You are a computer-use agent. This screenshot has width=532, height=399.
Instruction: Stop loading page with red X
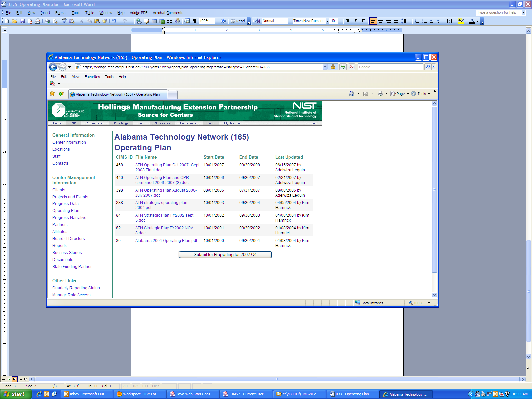click(352, 67)
